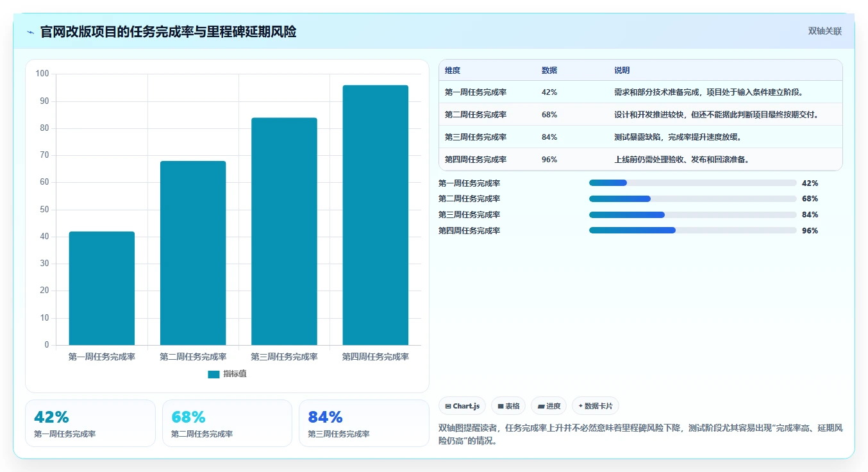The height and width of the screenshot is (472, 868).
Task: Click the 第三周任务完成率 cell in the table
Action: tap(476, 137)
